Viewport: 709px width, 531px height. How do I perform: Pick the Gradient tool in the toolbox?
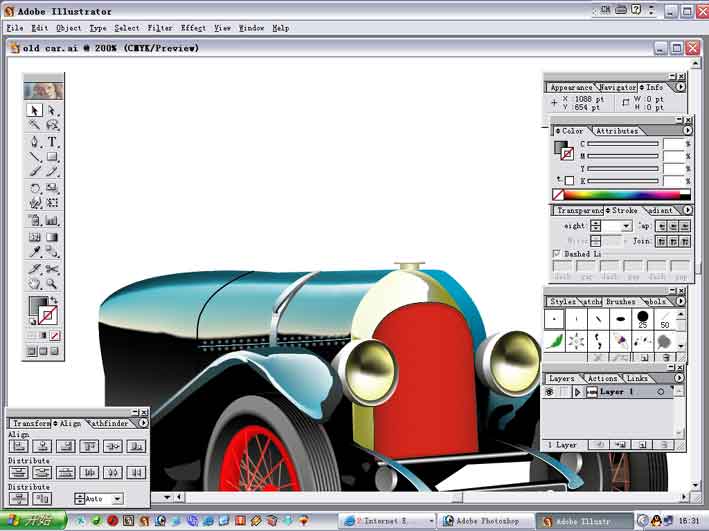(x=52, y=237)
